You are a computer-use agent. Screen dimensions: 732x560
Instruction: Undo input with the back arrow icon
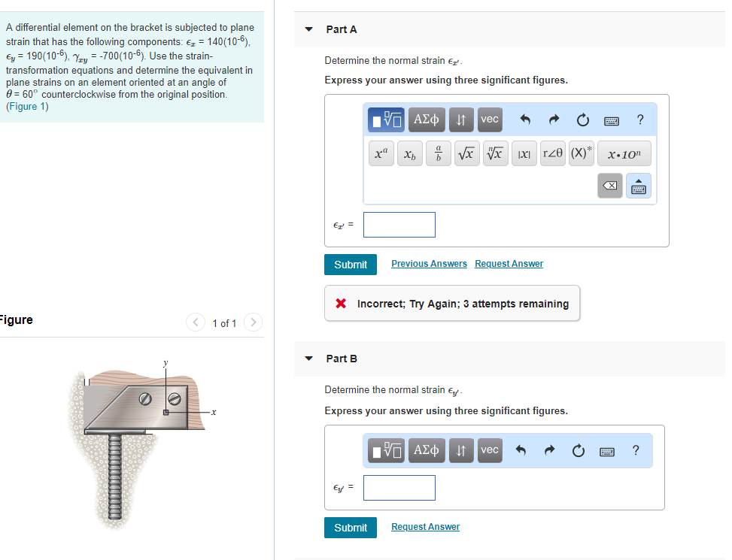point(525,120)
